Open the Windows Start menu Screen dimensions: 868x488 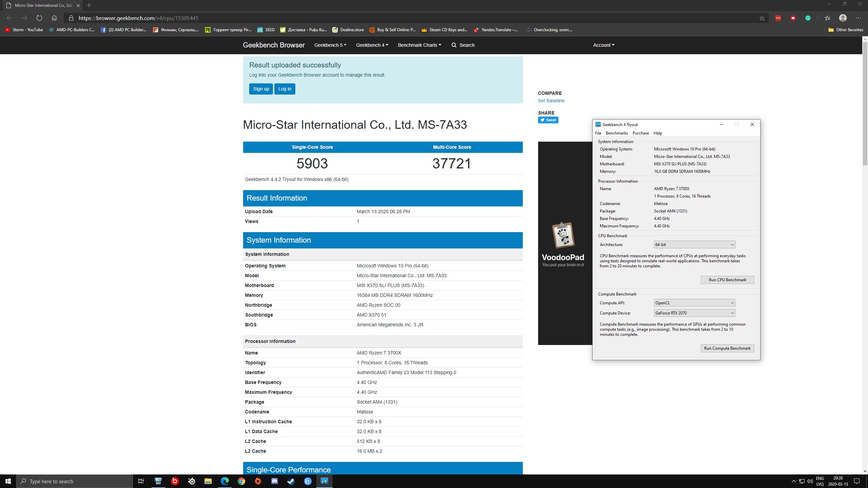(x=8, y=481)
